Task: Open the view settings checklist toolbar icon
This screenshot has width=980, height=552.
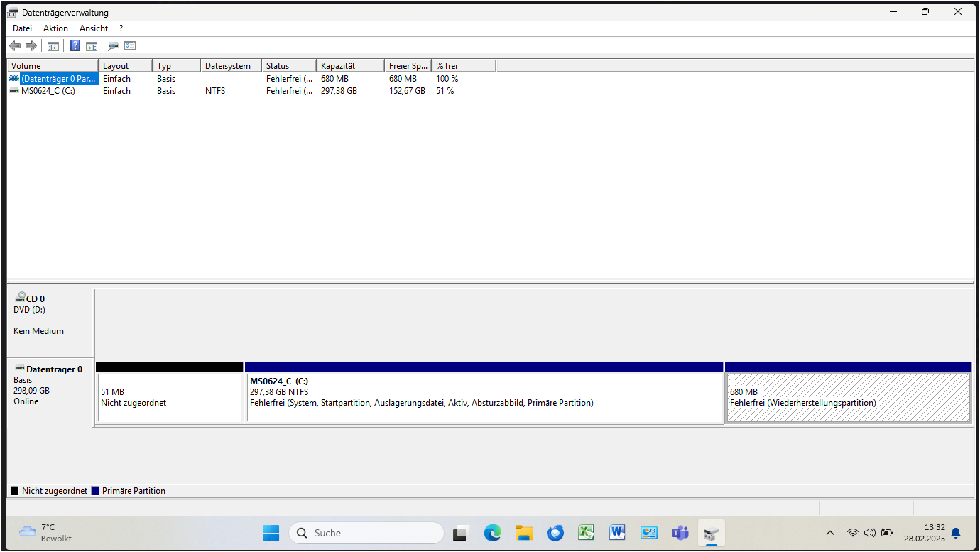Action: [x=129, y=46]
